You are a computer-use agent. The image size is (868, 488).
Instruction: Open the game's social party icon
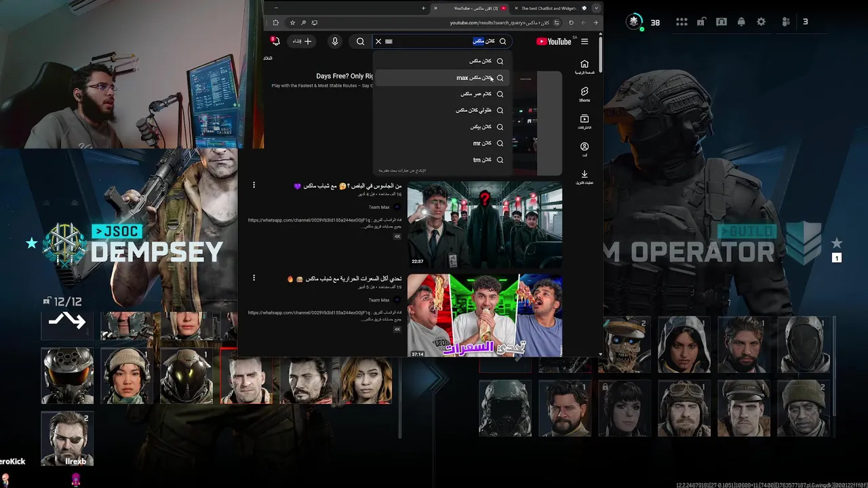pos(786,22)
